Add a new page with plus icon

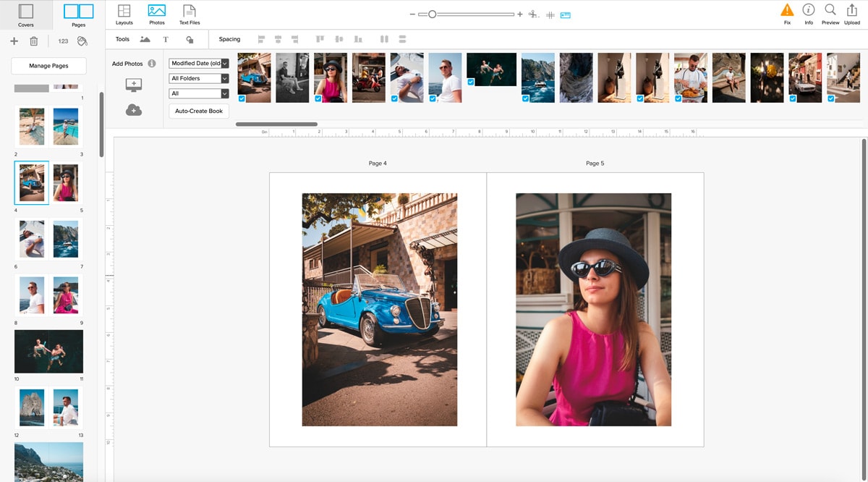pos(14,41)
